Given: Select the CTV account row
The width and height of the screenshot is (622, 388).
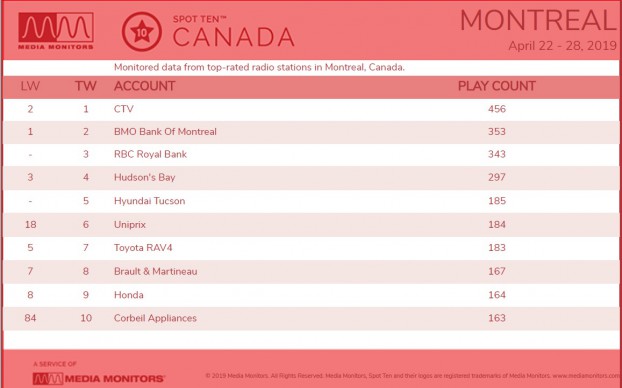Looking at the screenshot, I should tap(311, 109).
